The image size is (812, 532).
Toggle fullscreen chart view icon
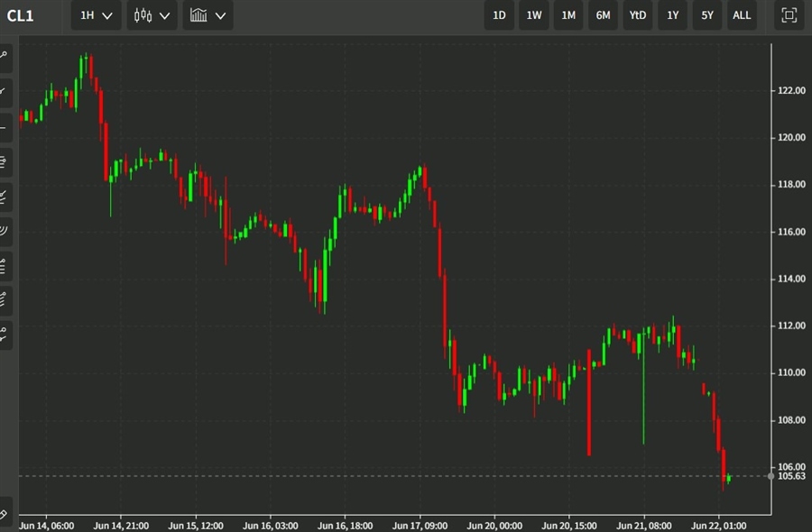tap(789, 15)
